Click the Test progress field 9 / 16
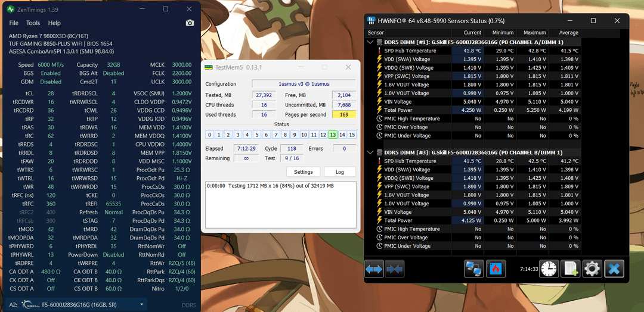Screen dimensions: 644x312 (292, 158)
